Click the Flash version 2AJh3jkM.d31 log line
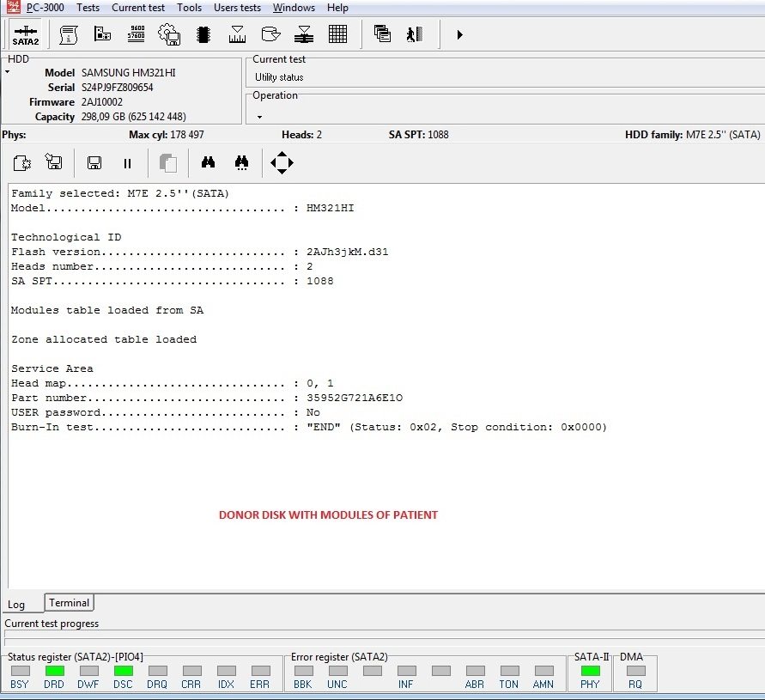The height and width of the screenshot is (700, 765). [199, 252]
